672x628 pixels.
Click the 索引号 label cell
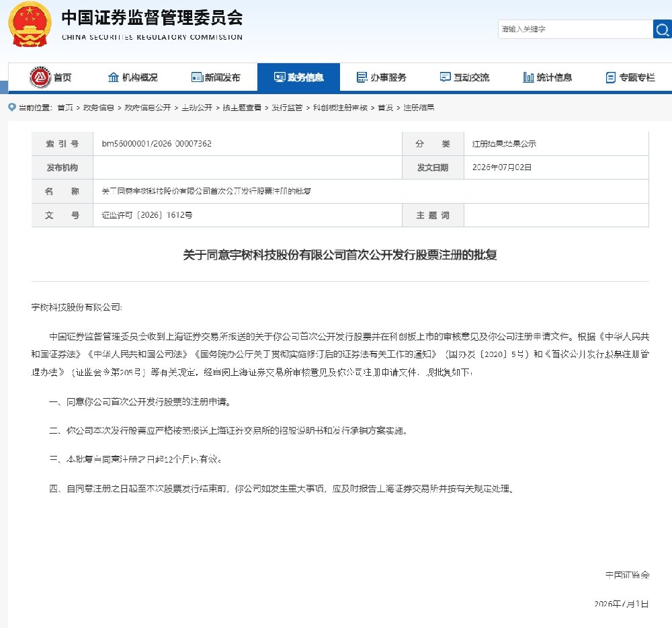point(62,144)
